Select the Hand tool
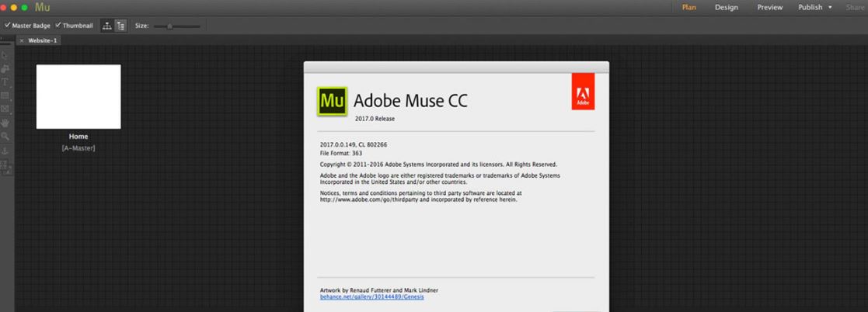Viewport: 868px width, 312px height. pyautogui.click(x=5, y=123)
